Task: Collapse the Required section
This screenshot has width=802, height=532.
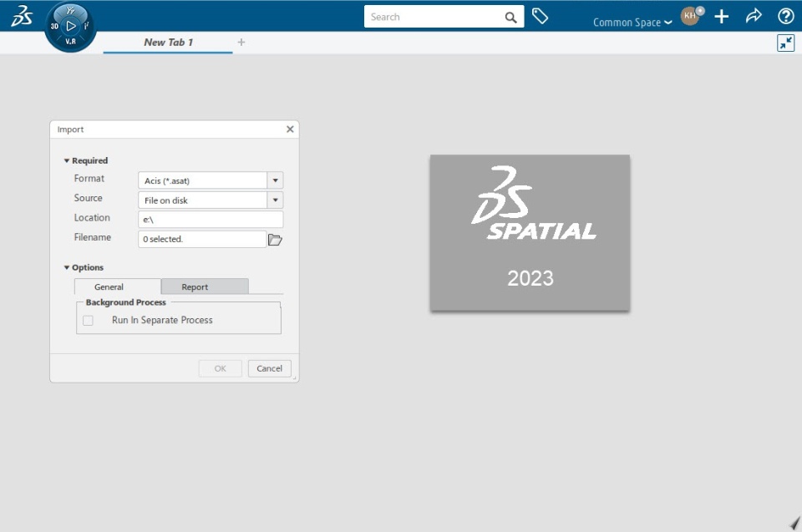Action: tap(67, 160)
